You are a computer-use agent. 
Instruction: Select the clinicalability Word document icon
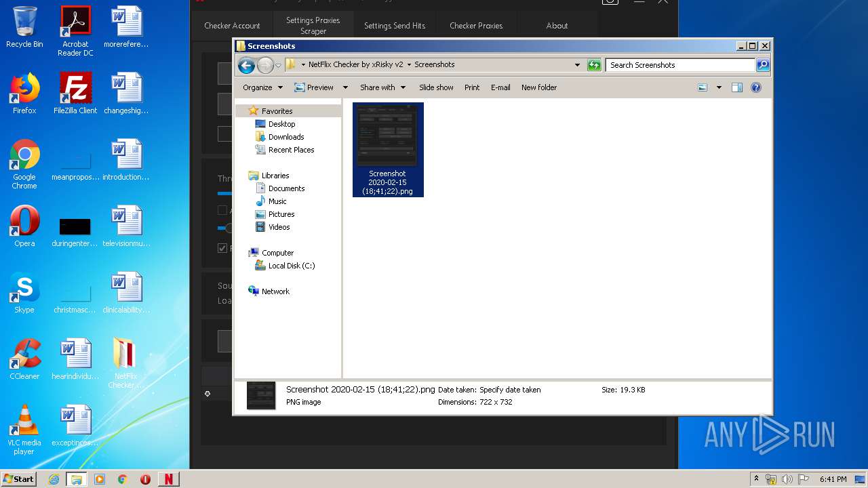[126, 293]
